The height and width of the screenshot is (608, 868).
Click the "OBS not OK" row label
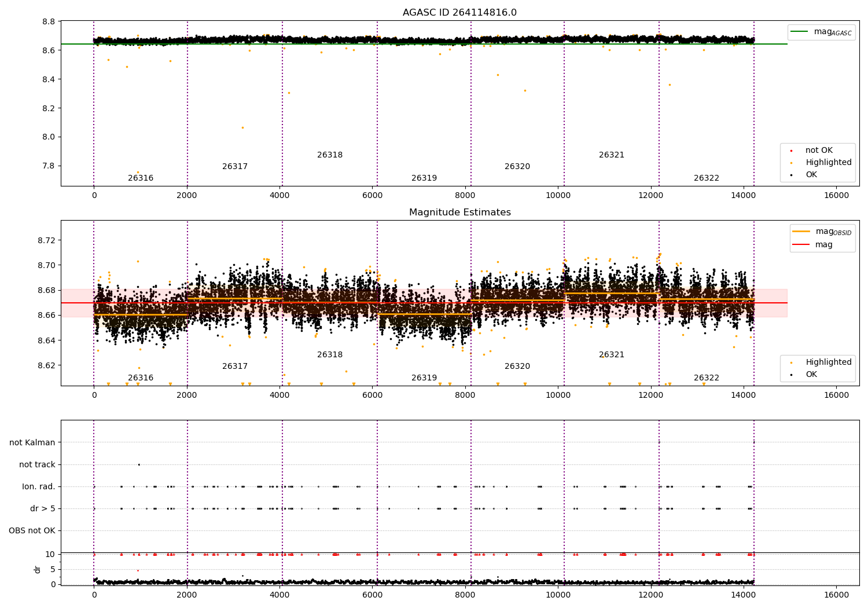pyautogui.click(x=32, y=531)
